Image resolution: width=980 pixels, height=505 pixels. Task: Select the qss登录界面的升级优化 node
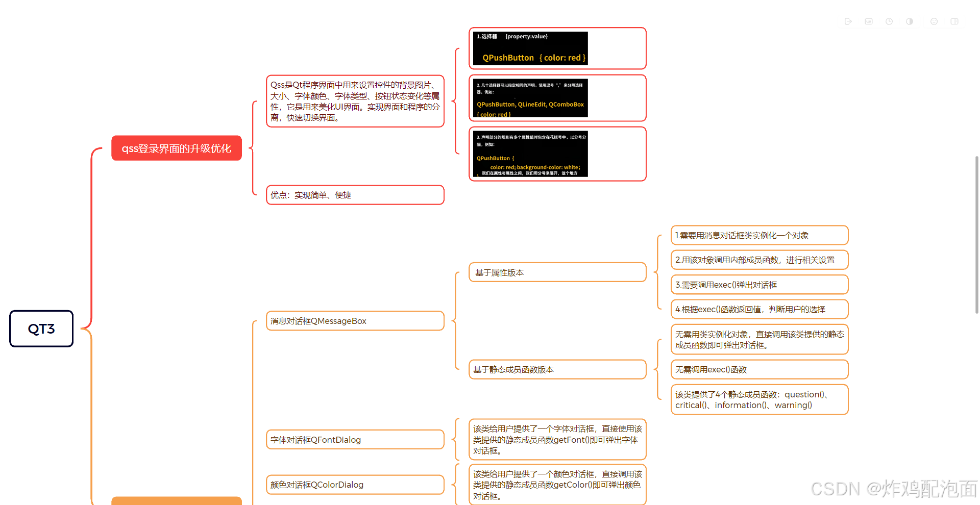[176, 148]
